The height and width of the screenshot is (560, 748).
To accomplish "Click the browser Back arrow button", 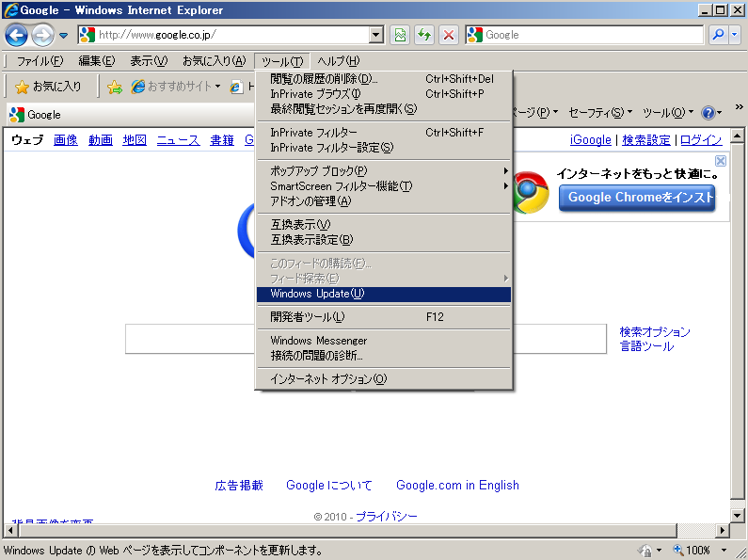I will pos(16,35).
